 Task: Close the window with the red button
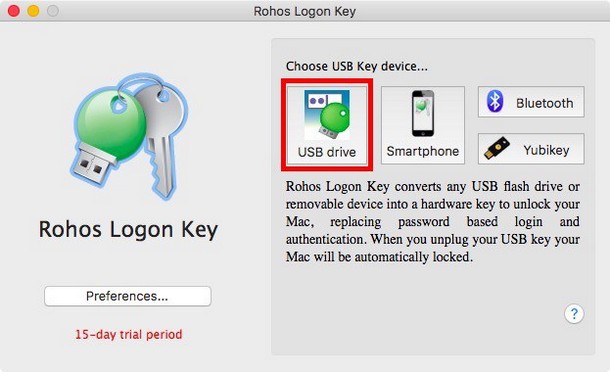click(14, 11)
